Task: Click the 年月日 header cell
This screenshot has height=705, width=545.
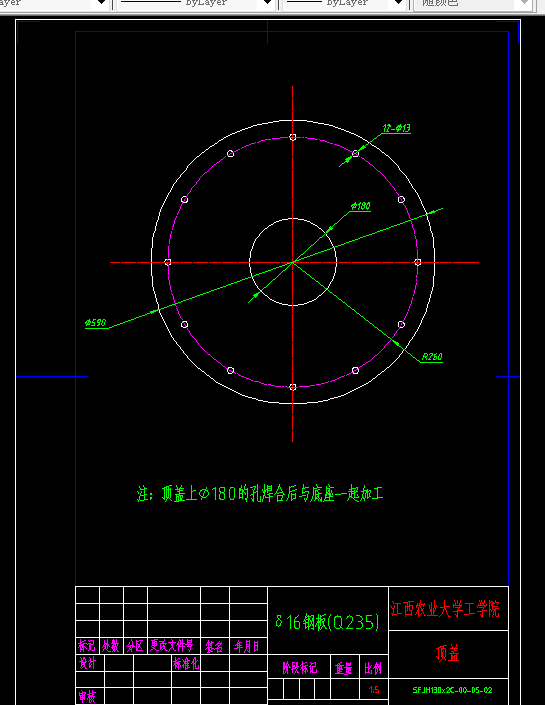Action: 247,646
